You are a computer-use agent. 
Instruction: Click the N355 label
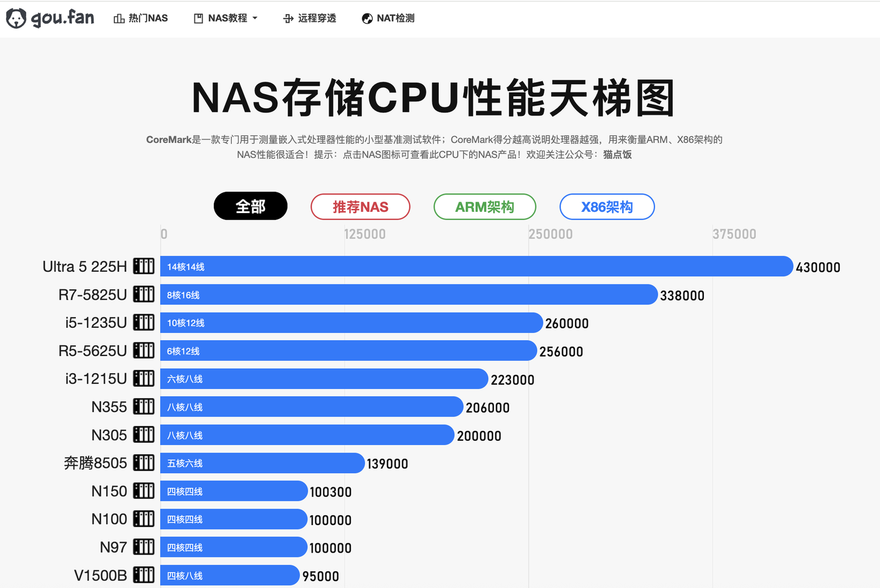109,407
